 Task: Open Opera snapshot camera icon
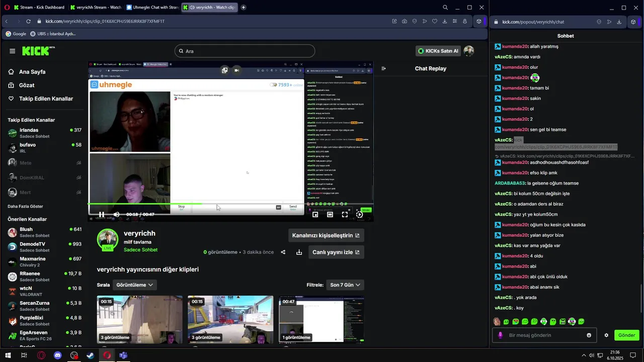point(405,21)
